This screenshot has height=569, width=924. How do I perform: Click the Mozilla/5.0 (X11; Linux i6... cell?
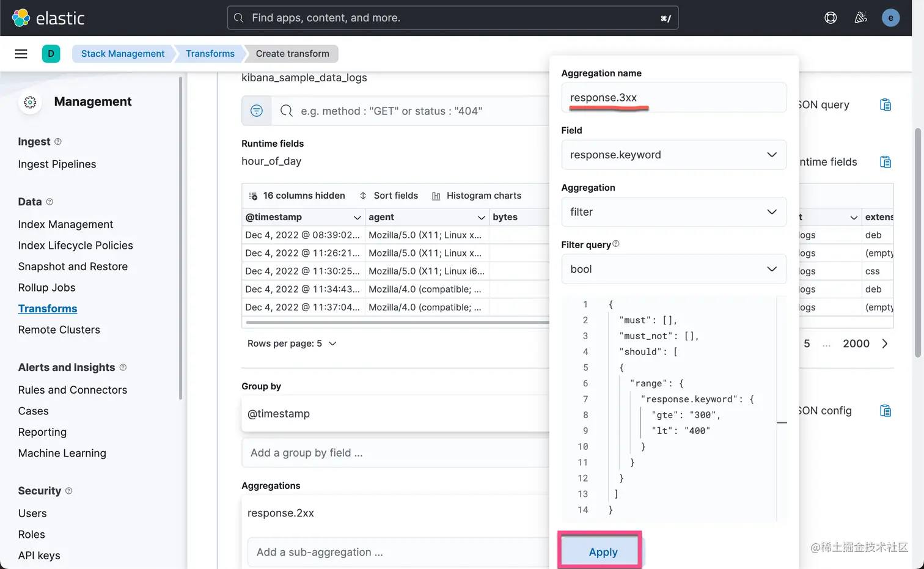coord(427,271)
